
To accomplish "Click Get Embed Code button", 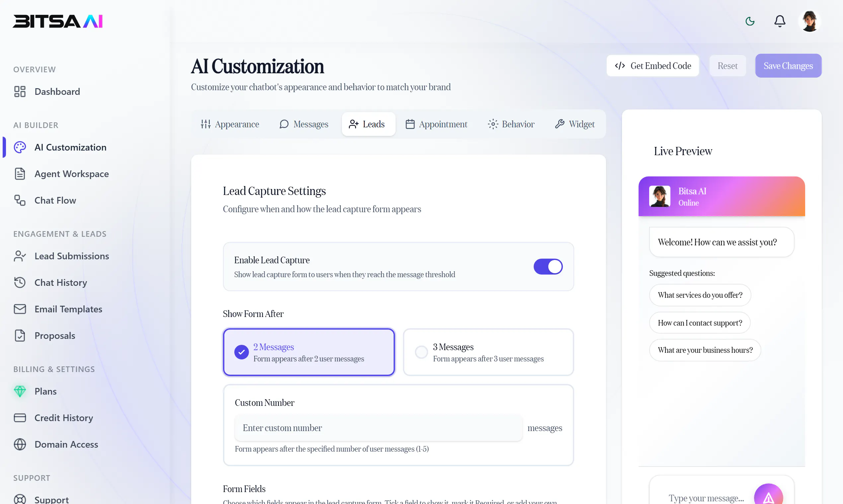I will click(x=652, y=66).
